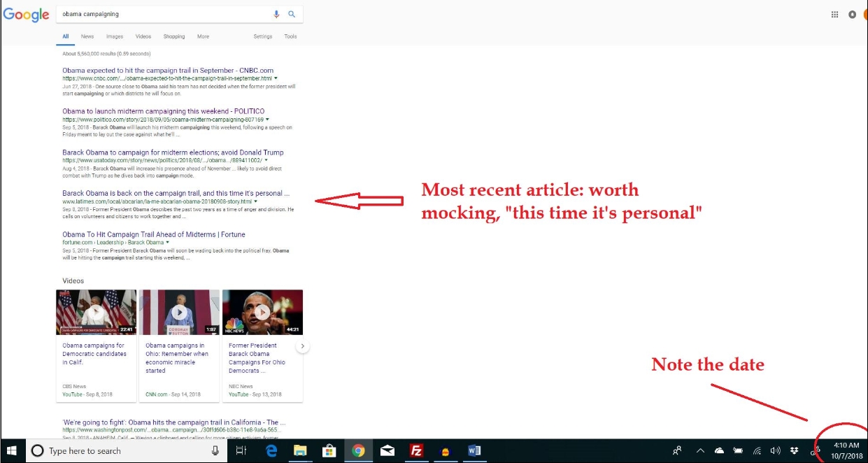Screen dimensions: 868x463
Task: Open the search Settings menu
Action: (263, 36)
